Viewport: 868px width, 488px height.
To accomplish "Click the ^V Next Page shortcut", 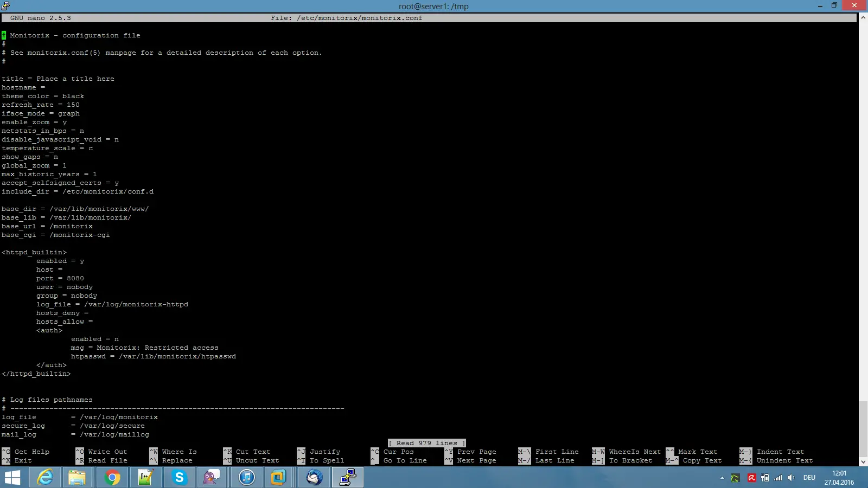I will [x=470, y=460].
